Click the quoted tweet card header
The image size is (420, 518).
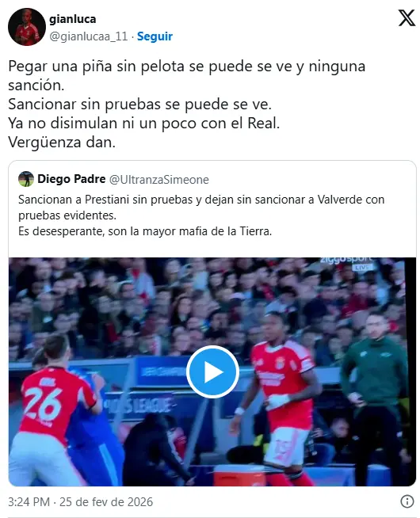[113, 179]
